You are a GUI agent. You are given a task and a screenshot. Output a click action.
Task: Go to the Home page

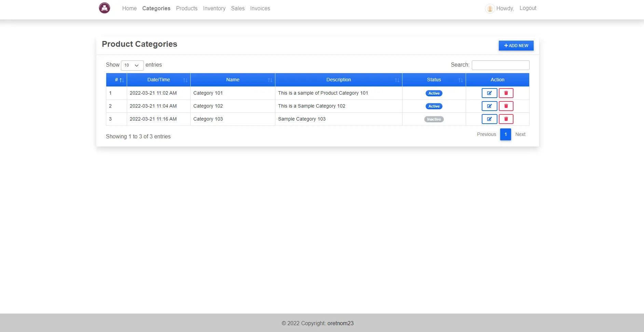point(129,9)
